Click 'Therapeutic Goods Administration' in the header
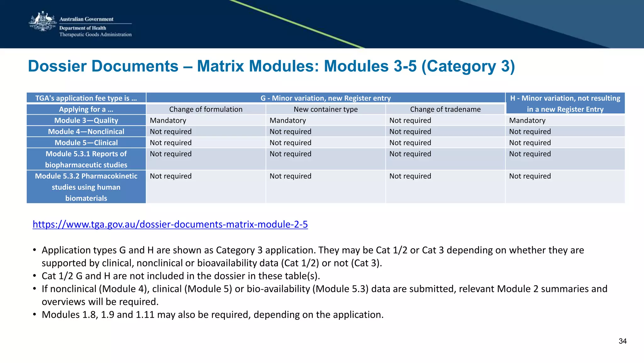Viewport: 644px width, 363px height. pos(96,34)
